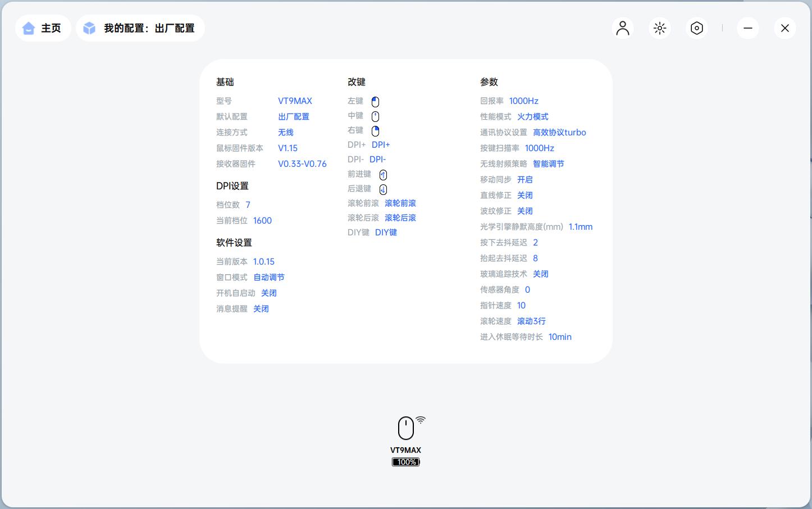The image size is (812, 509).
Task: Click the 滚动3行 scroll speed value
Action: click(531, 321)
